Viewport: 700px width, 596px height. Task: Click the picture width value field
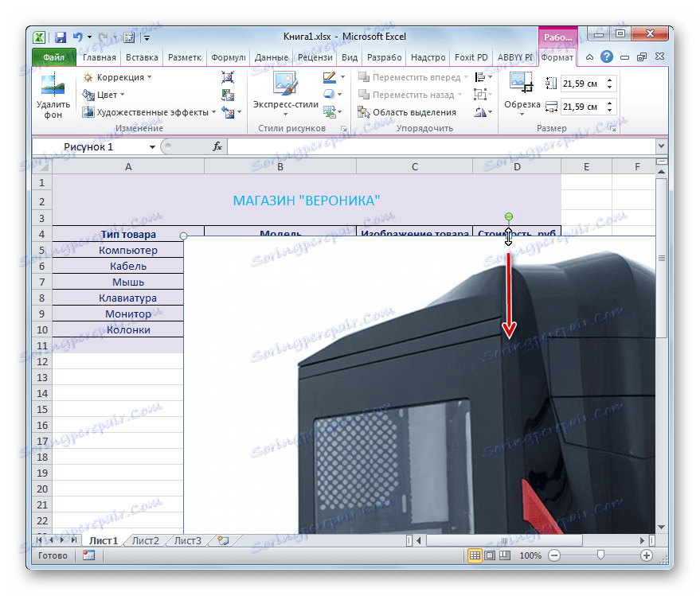[x=581, y=107]
